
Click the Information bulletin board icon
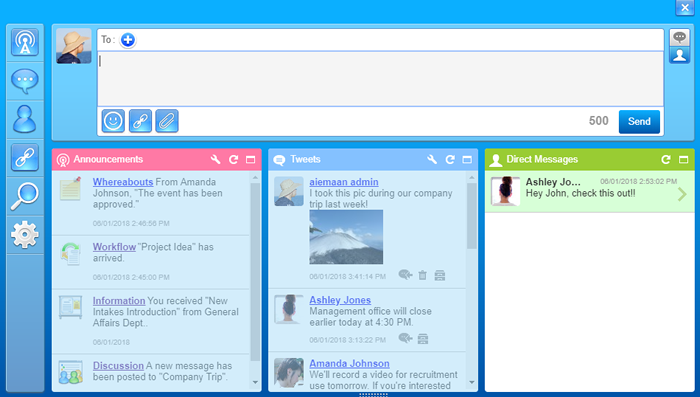pos(71,307)
